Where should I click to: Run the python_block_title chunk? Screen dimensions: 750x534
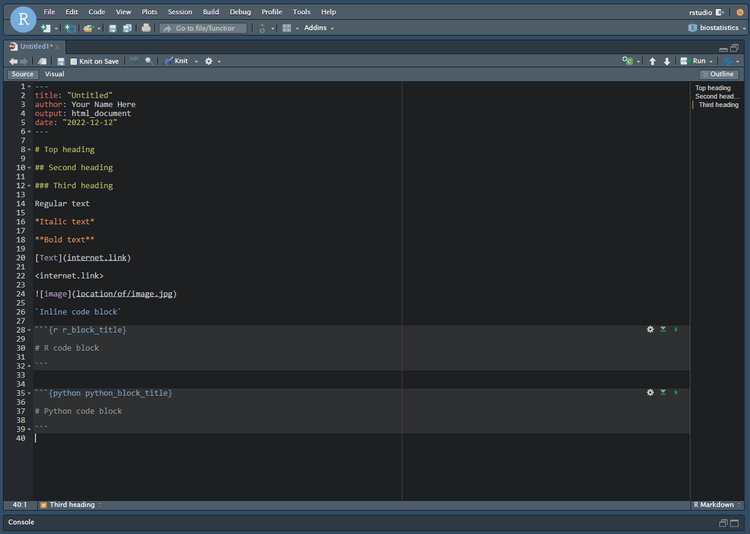pyautogui.click(x=676, y=392)
